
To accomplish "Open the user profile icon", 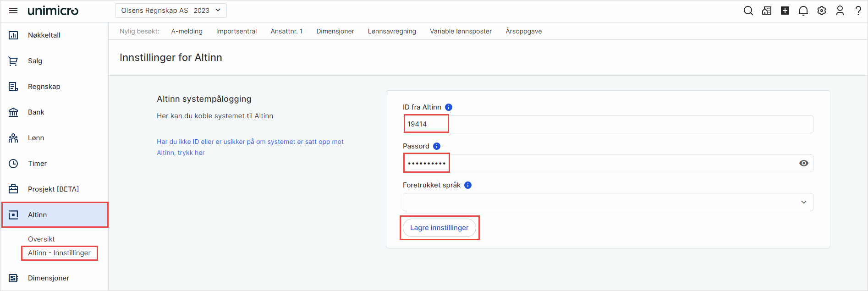I will tap(840, 11).
